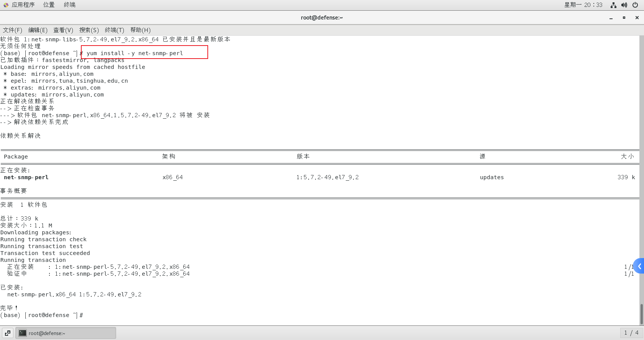Screen dimensions: 644x340
Task: Click the 'Downloading packages:' line
Action: coord(36,232)
